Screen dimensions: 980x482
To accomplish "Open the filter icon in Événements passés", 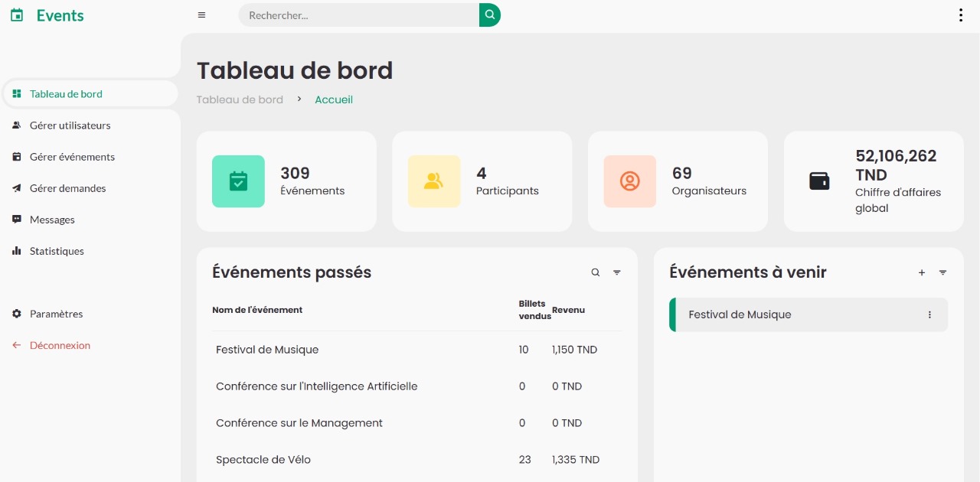I will pos(617,272).
